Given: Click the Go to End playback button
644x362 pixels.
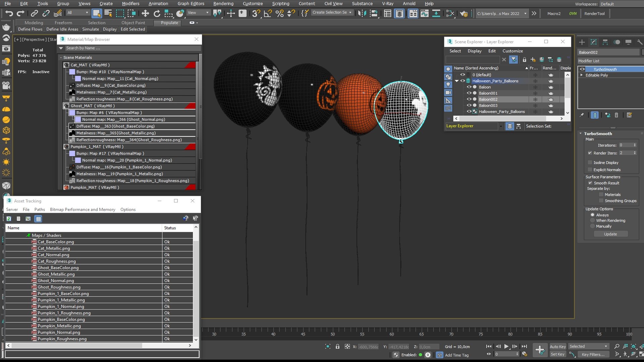Looking at the screenshot, I should click(524, 346).
